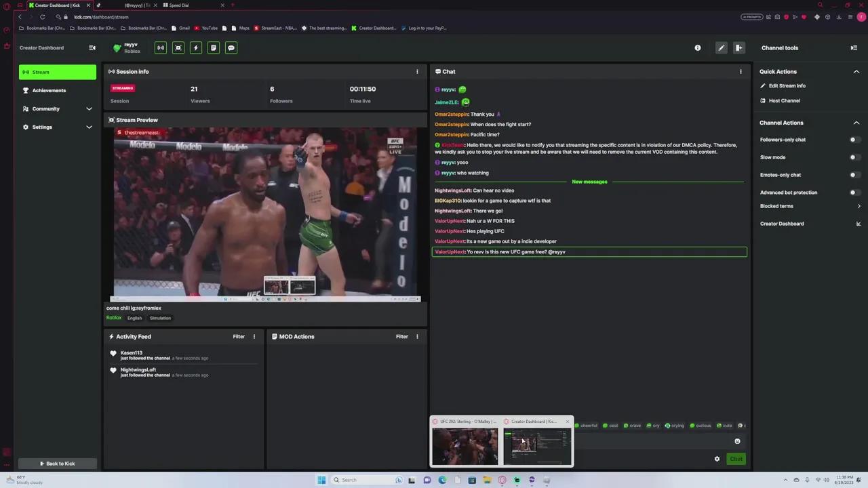868x488 pixels.
Task: Click Creator Dashboard link in Channel Actions
Action: coord(782,224)
